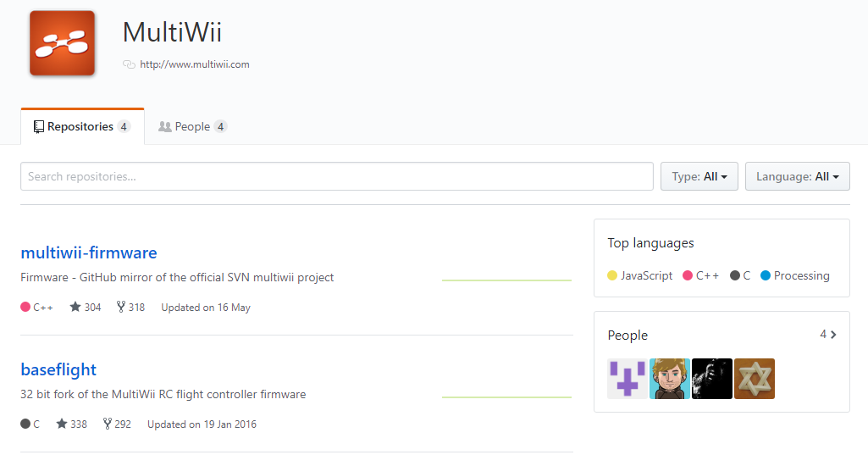Click the fork icon for baseflight
This screenshot has width=868, height=466.
click(x=108, y=424)
